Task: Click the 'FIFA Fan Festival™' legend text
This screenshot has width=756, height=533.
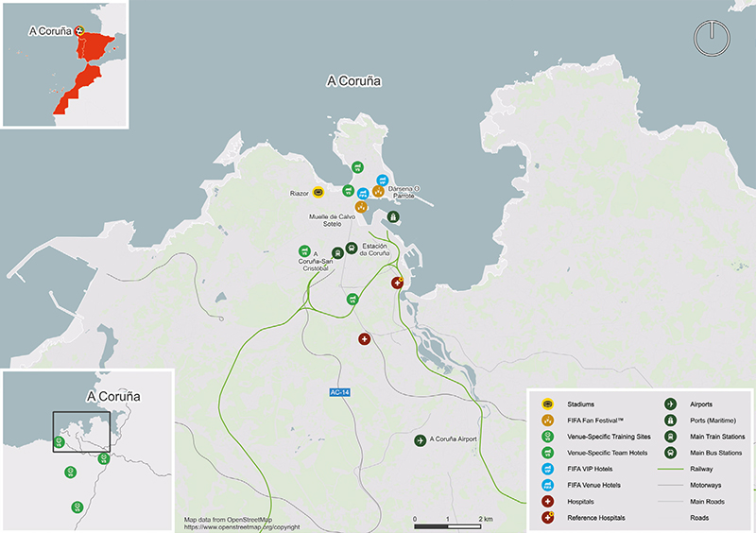Action: pos(595,421)
